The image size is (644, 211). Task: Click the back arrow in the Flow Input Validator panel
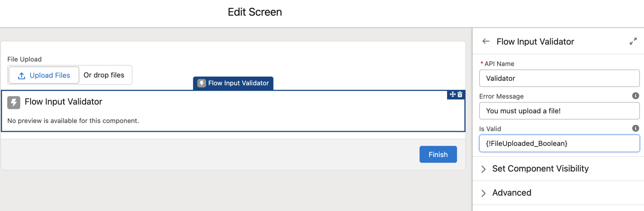click(x=486, y=41)
